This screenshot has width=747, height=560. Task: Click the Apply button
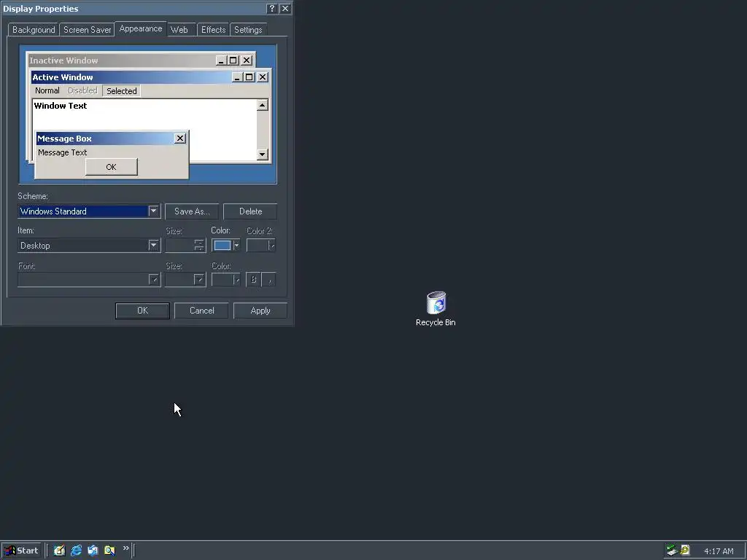260,311
